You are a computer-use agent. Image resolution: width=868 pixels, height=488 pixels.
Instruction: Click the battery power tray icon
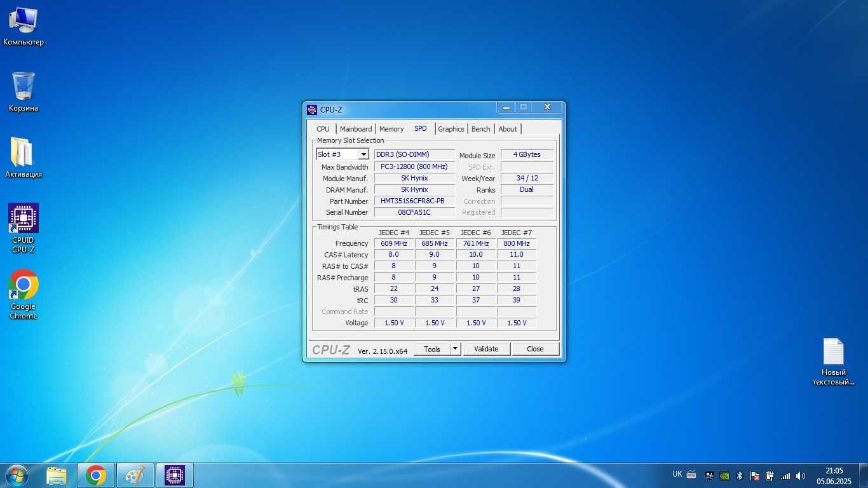[x=770, y=475]
